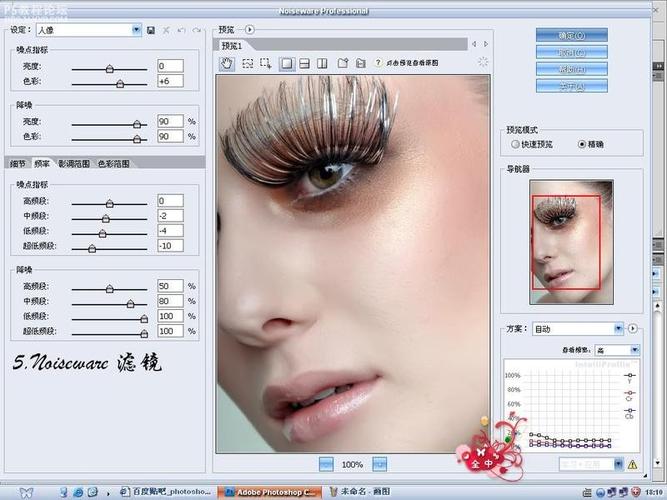Select the dashed rectangle region selection tool

pos(248,63)
